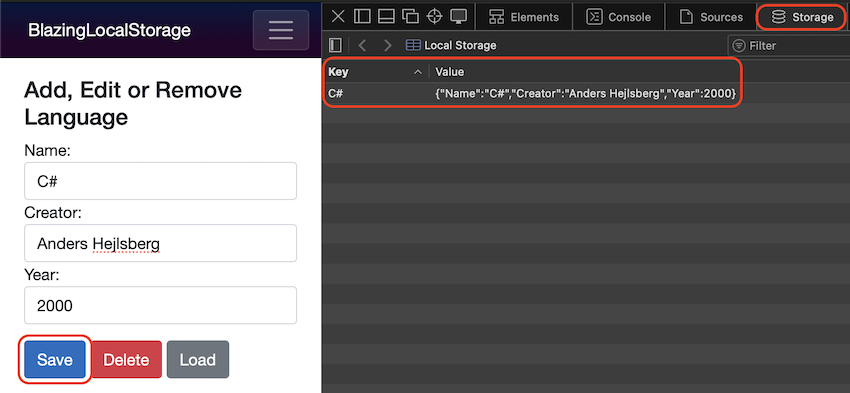
Task: Switch to the Console tab
Action: coord(619,17)
